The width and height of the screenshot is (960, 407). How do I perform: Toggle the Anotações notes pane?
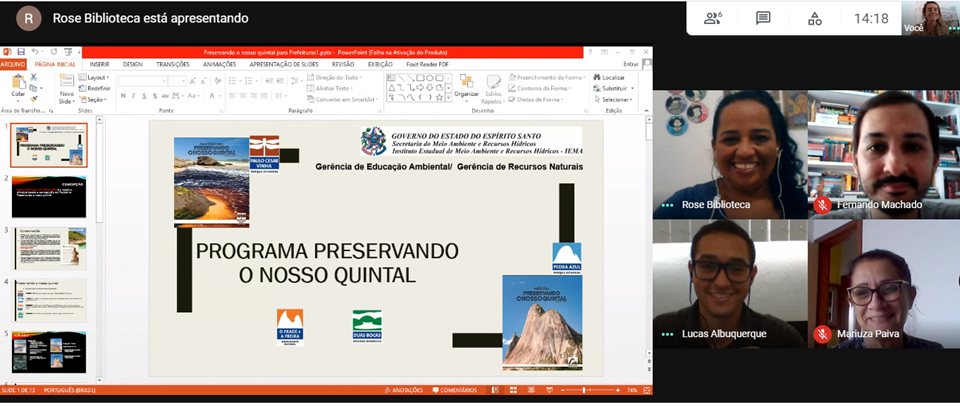pyautogui.click(x=404, y=390)
